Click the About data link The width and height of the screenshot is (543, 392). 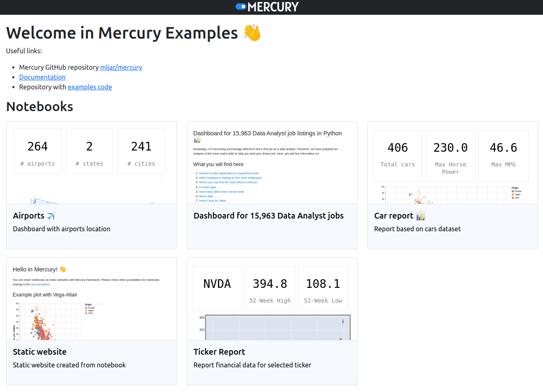coord(206,196)
